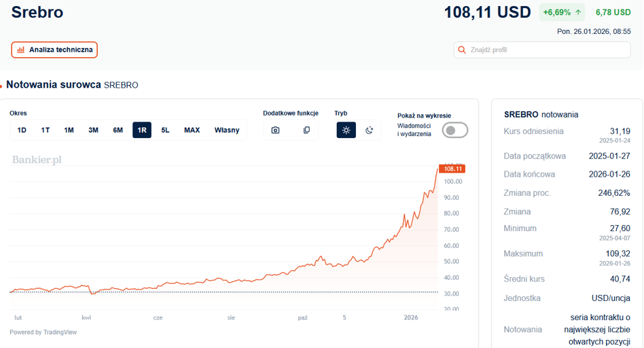
Task: Click the green up arrow next to +6,69%
Action: click(x=578, y=12)
